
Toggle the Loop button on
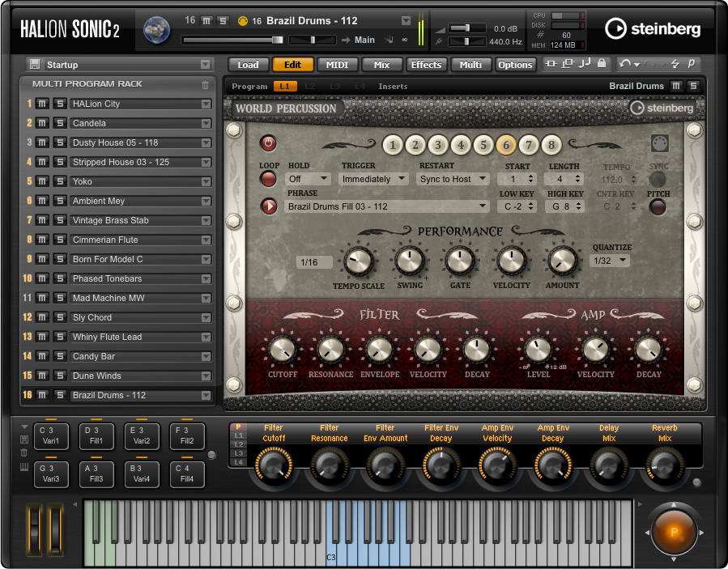point(268,179)
